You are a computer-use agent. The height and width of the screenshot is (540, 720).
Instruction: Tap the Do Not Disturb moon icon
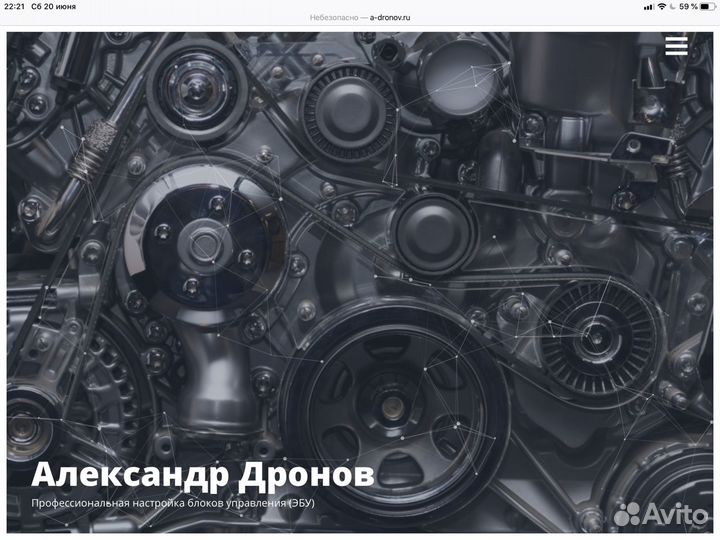[x=673, y=6]
